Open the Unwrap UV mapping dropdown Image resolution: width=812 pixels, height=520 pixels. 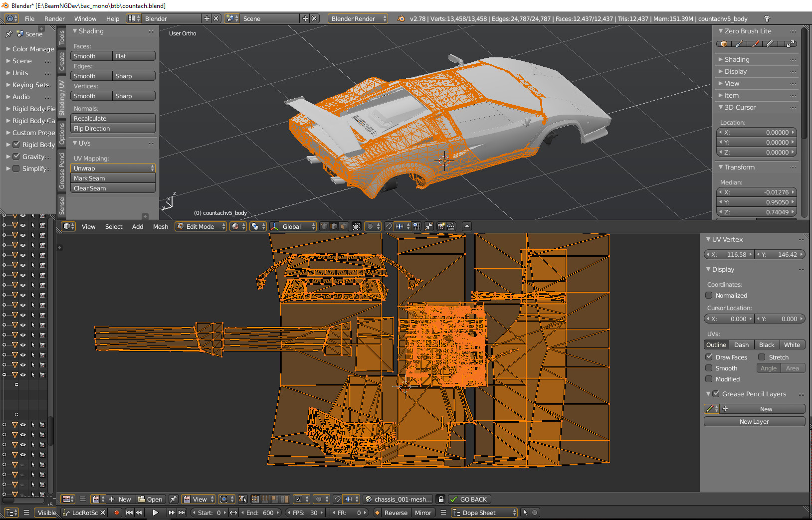[113, 169]
